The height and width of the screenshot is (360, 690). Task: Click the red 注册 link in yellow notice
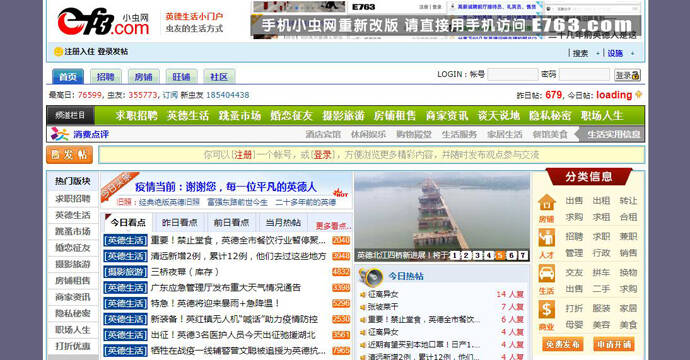243,155
